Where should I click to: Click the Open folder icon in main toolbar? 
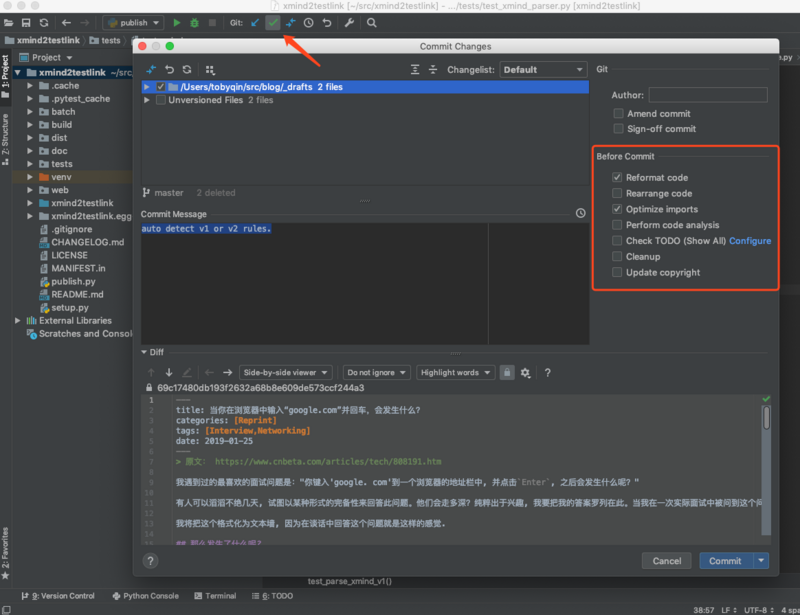8,23
